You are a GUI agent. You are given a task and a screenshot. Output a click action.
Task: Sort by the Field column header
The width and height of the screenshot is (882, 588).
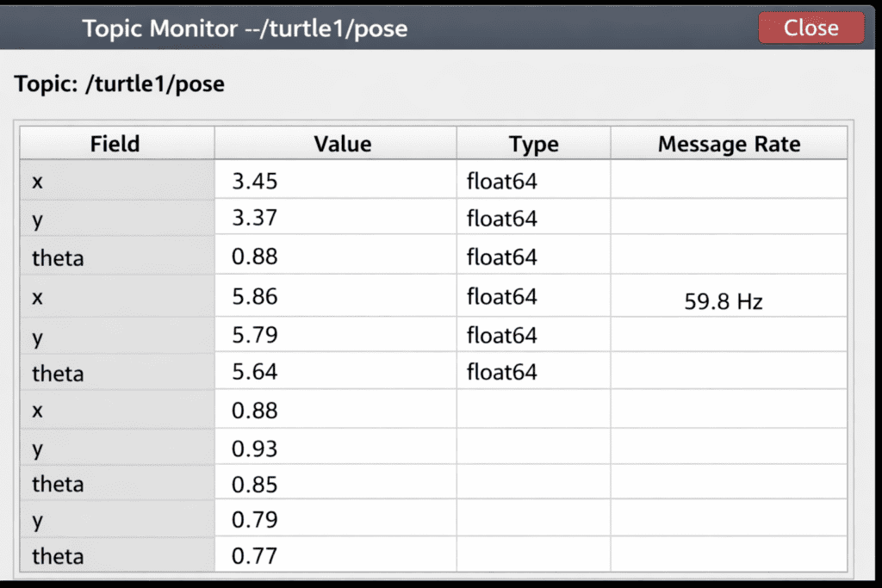pos(115,144)
